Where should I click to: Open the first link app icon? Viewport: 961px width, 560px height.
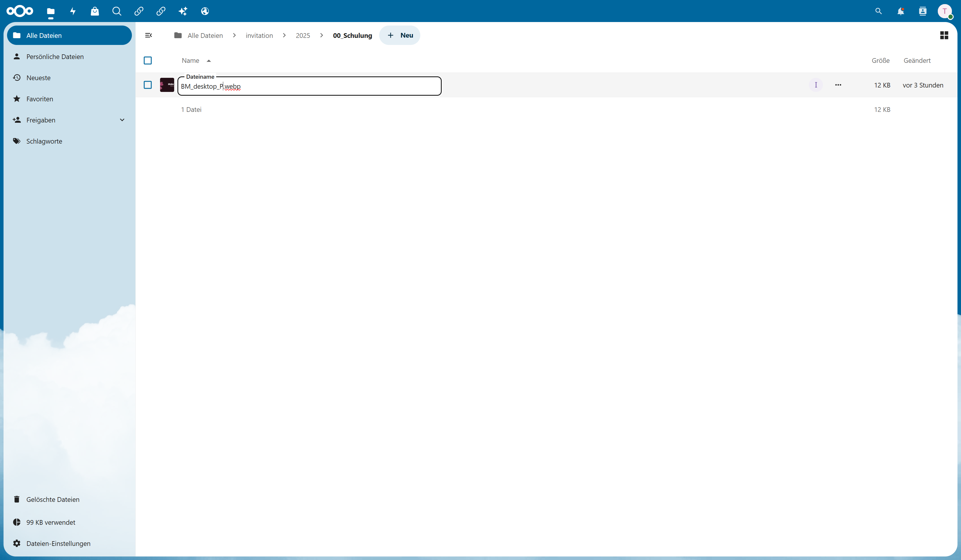139,11
